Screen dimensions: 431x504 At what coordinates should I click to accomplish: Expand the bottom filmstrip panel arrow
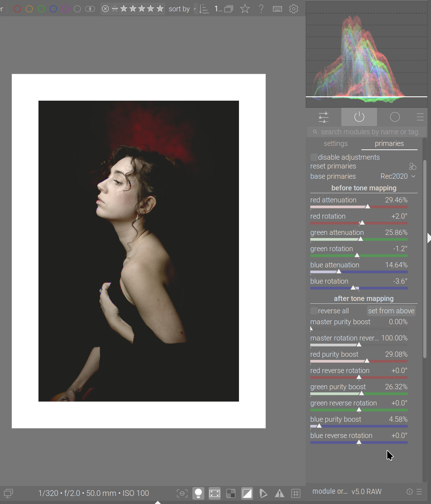(x=158, y=502)
